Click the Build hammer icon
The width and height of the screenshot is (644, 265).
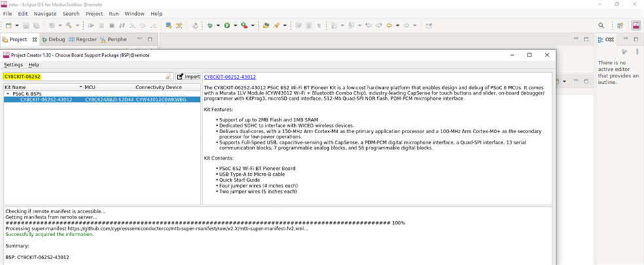[69, 26]
